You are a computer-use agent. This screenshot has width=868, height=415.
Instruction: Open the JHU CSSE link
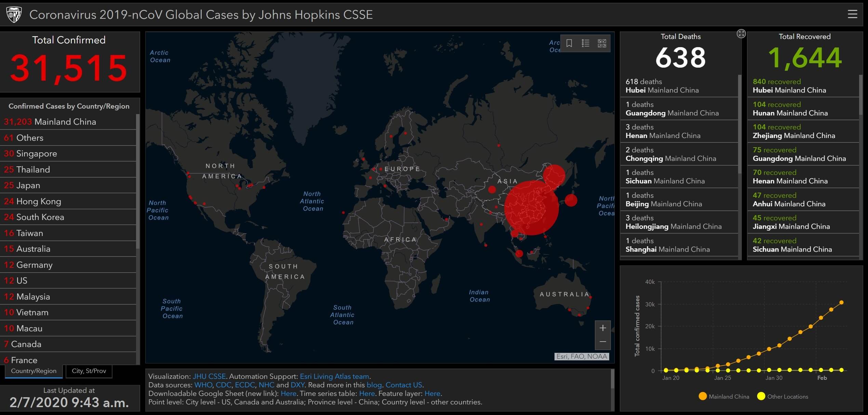coord(209,376)
